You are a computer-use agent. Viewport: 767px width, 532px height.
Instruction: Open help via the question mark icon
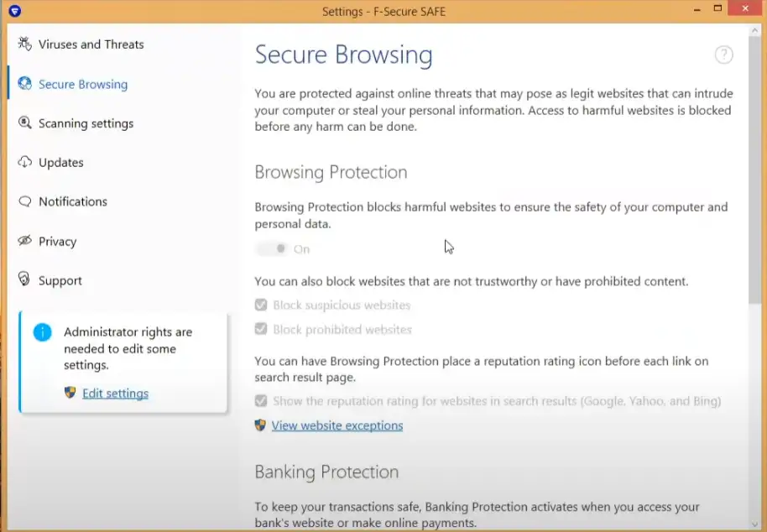coord(723,55)
